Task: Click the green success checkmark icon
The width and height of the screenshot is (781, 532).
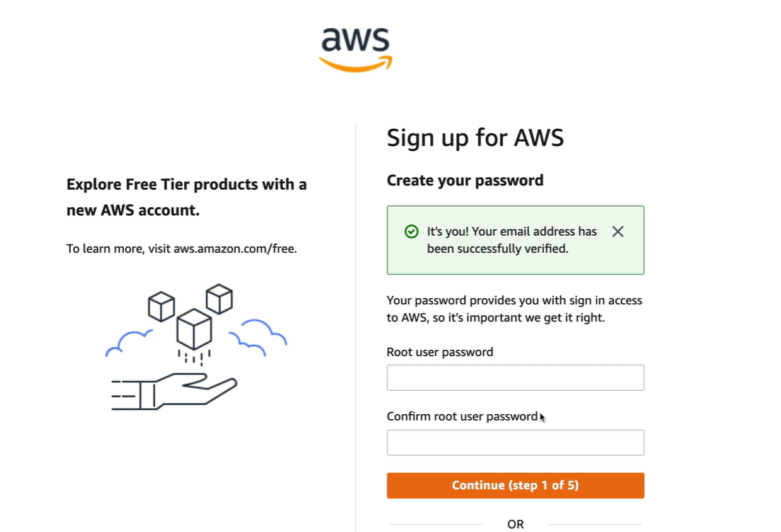Action: tap(411, 232)
